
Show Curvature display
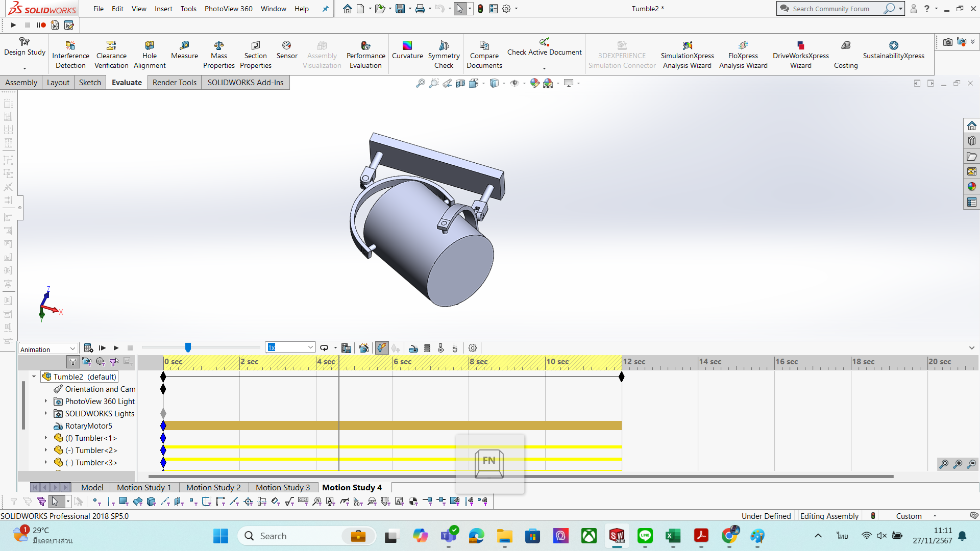pyautogui.click(x=407, y=50)
